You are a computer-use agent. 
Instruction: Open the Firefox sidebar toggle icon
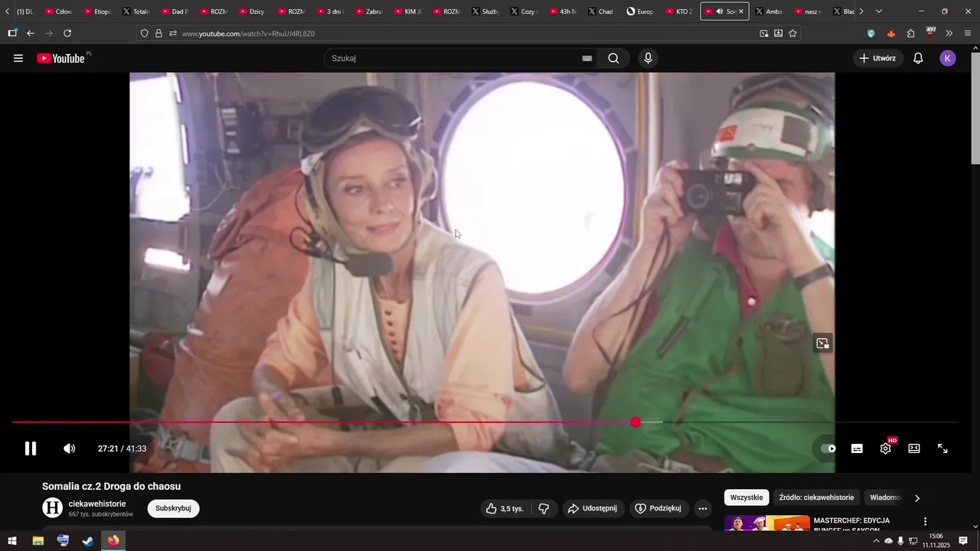pos(11,33)
